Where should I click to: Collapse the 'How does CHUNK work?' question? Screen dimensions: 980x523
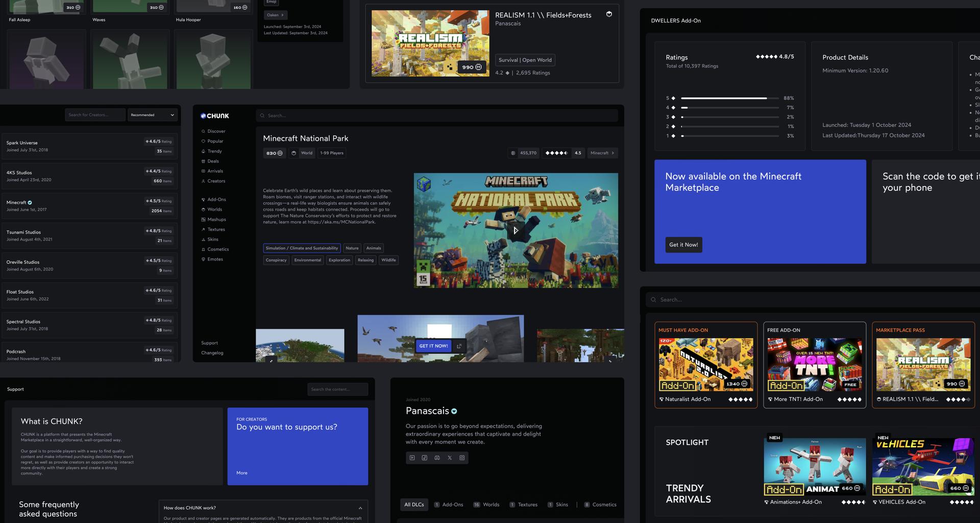(x=360, y=508)
